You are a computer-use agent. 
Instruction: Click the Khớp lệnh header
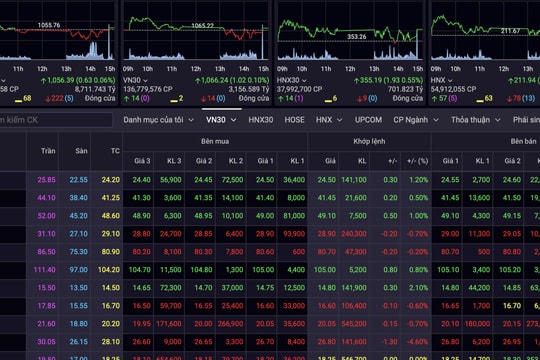[x=369, y=141]
